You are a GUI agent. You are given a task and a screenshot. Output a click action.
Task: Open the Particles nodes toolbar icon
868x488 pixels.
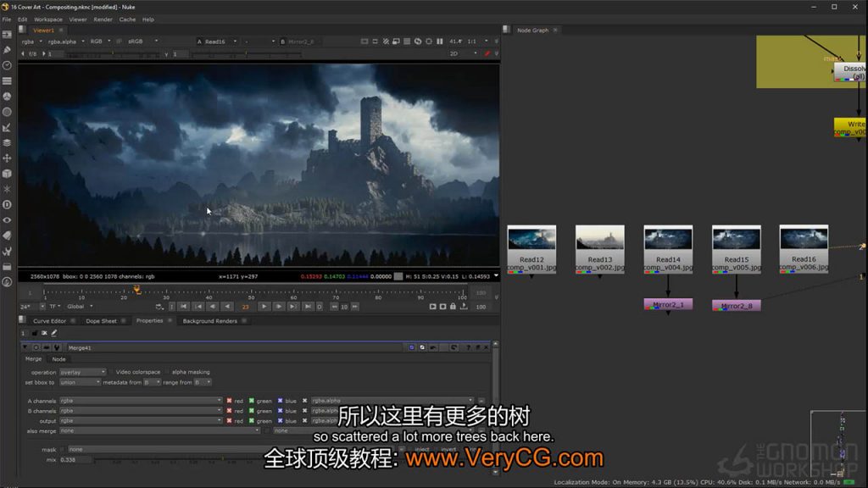[7, 189]
